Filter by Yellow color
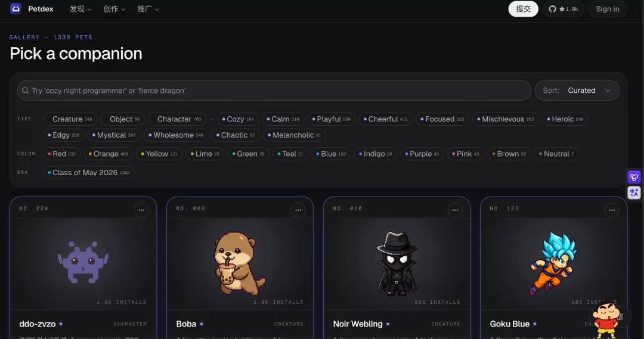The image size is (644, 339). [x=159, y=154]
